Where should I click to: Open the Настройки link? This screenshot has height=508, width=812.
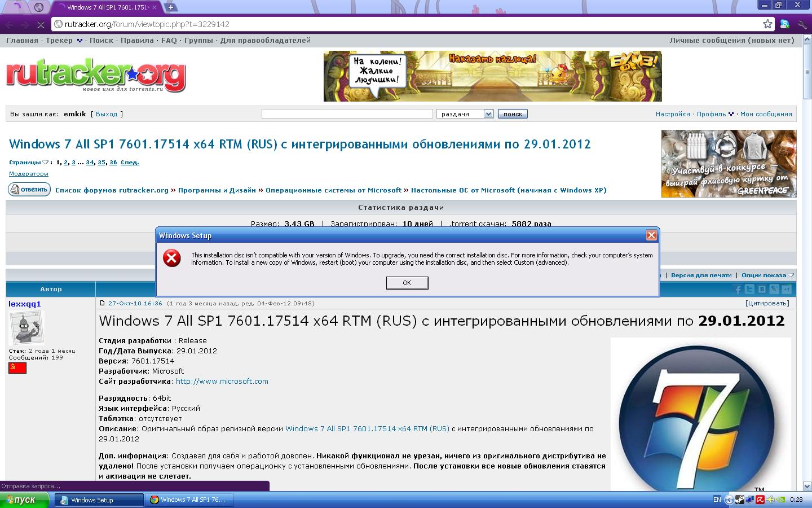673,114
